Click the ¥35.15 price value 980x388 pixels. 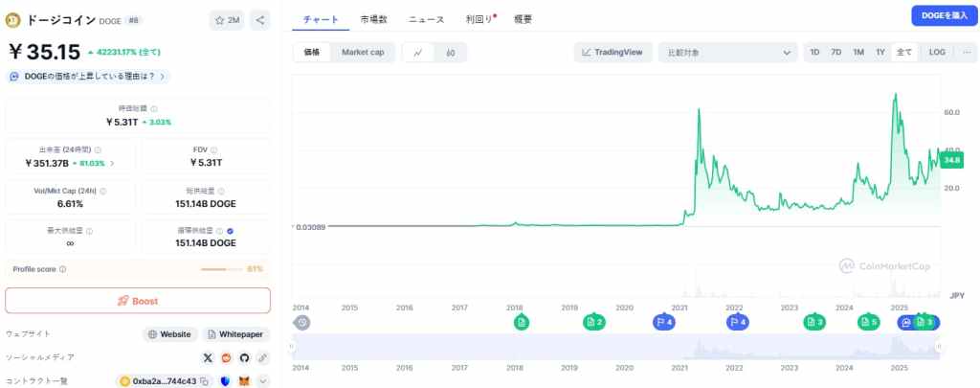44,52
